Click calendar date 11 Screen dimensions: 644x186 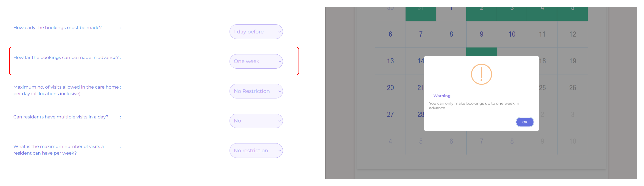coord(542,34)
